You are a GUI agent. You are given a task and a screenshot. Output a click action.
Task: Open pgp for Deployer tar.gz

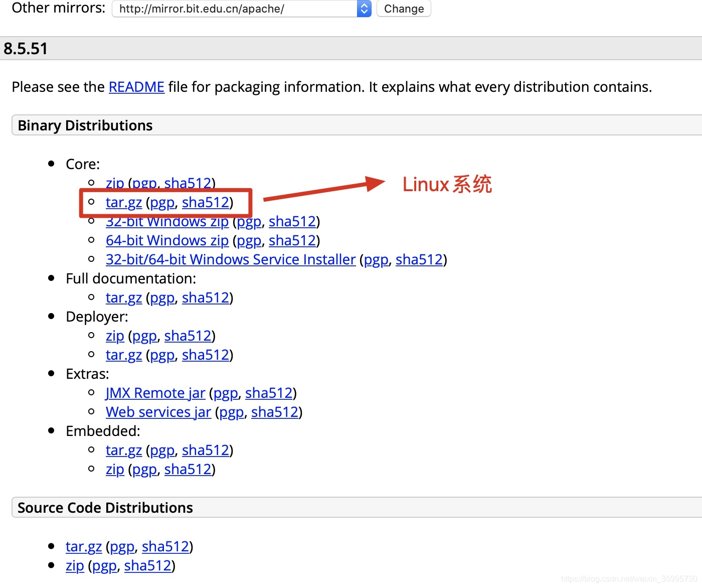[x=162, y=355]
